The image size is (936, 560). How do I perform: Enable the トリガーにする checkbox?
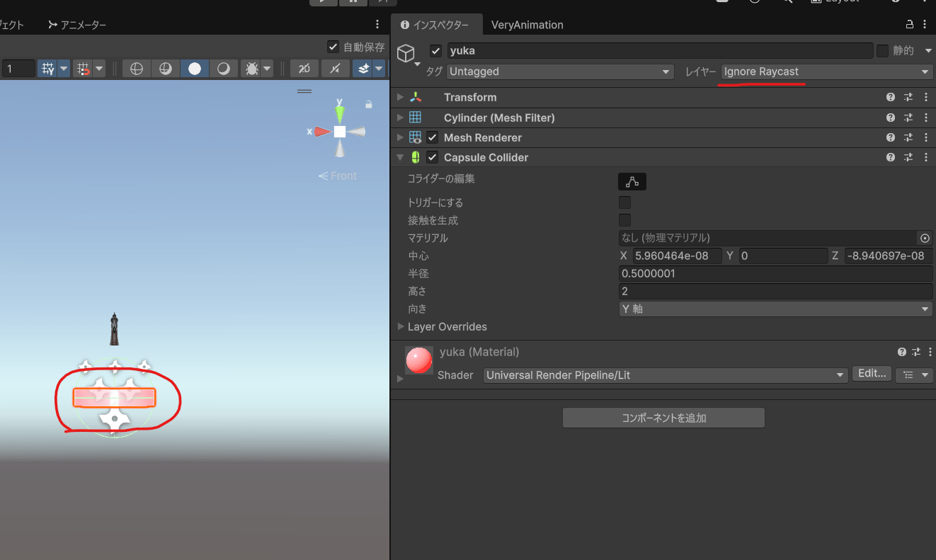tap(624, 202)
